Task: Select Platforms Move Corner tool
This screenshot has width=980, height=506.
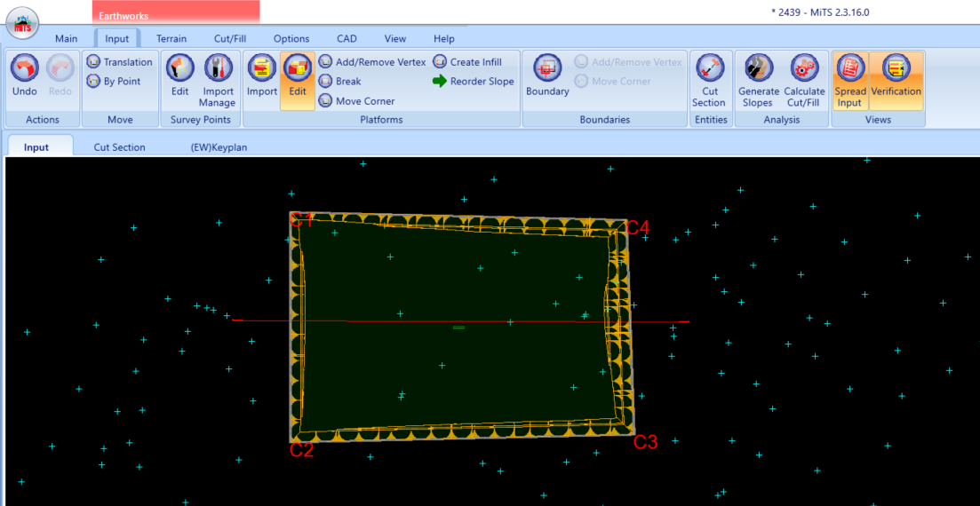Action: (357, 100)
